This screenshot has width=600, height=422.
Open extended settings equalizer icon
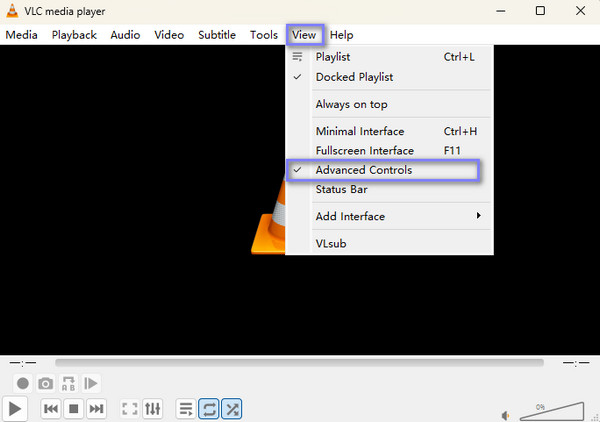tap(152, 409)
